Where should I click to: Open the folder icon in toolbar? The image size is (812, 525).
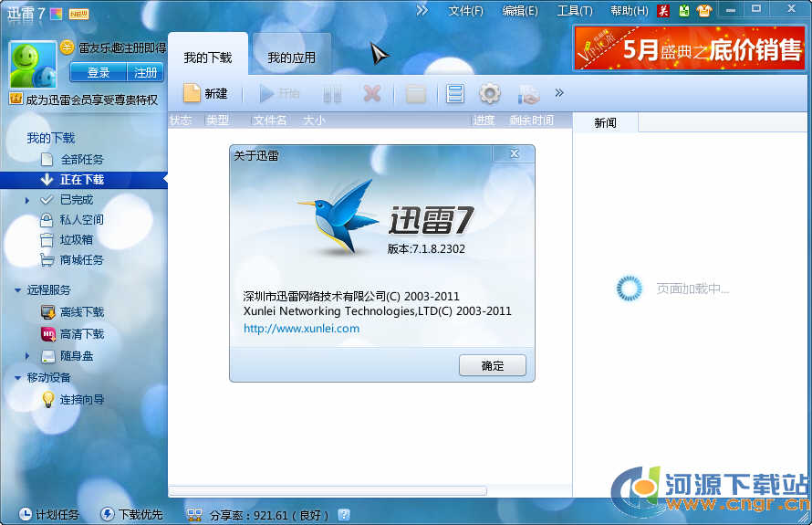click(x=416, y=94)
